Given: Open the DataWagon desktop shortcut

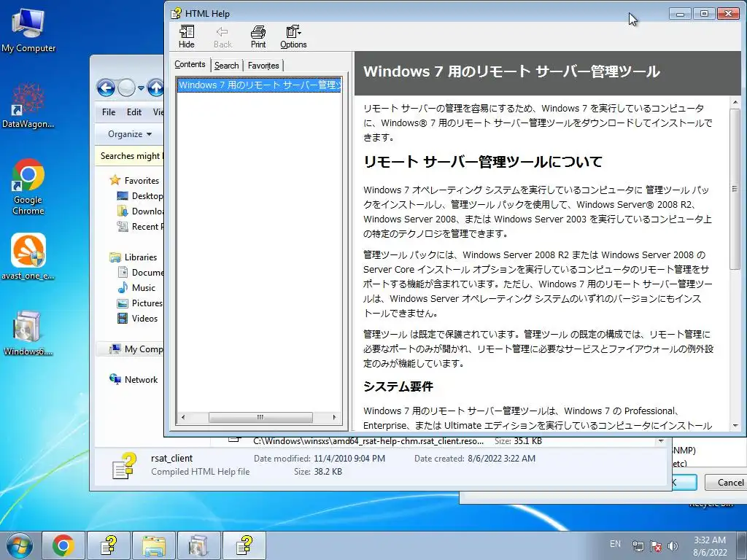Looking at the screenshot, I should coord(28,106).
